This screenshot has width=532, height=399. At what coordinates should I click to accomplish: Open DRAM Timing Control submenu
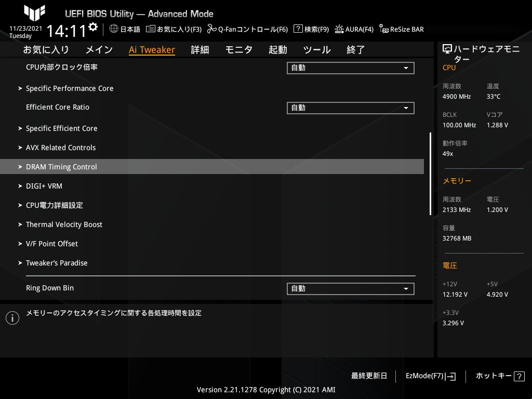[x=212, y=167]
